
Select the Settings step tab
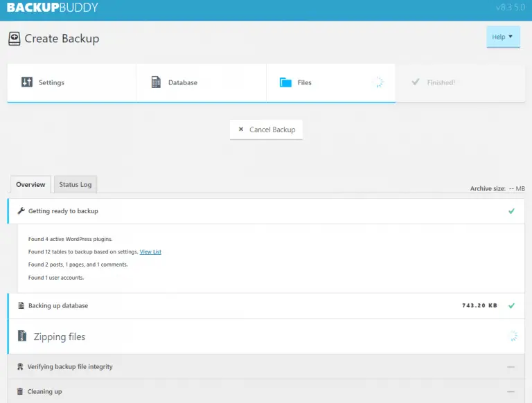[72, 82]
